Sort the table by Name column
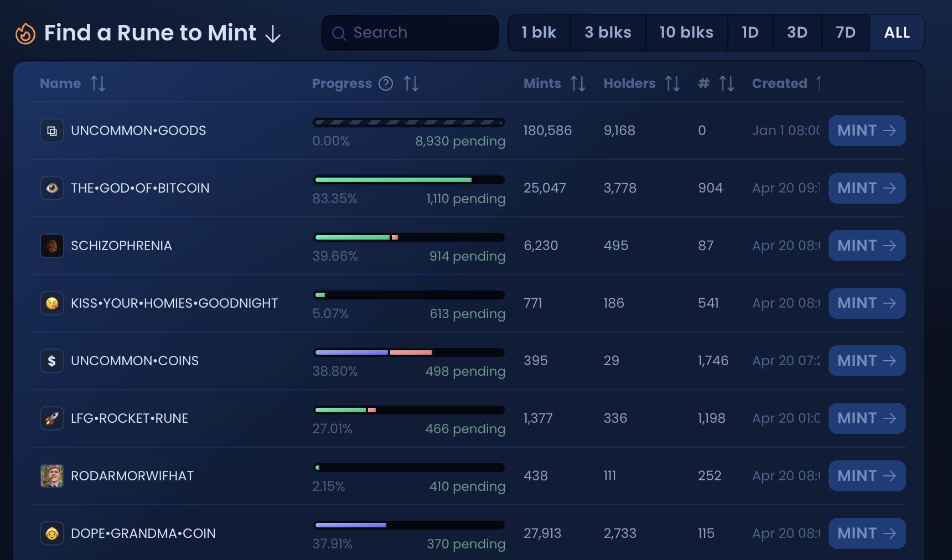 click(98, 84)
